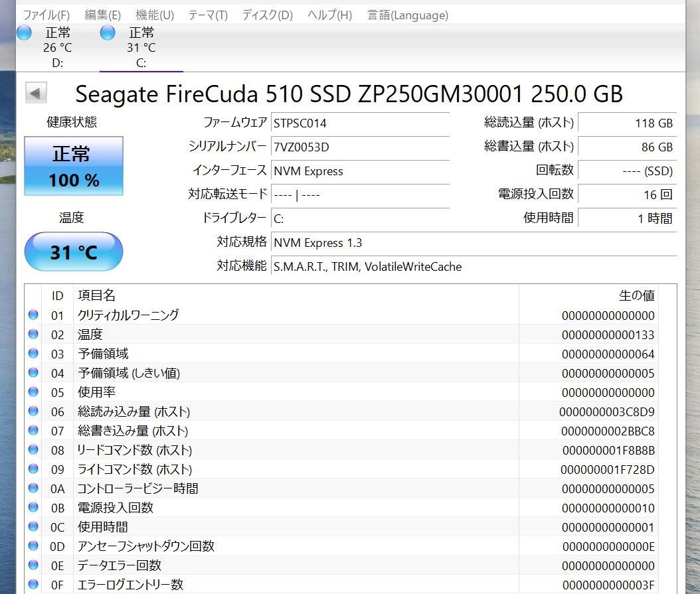This screenshot has width=700, height=594.
Task: Click raw value 00000000000133
Action: (x=608, y=334)
